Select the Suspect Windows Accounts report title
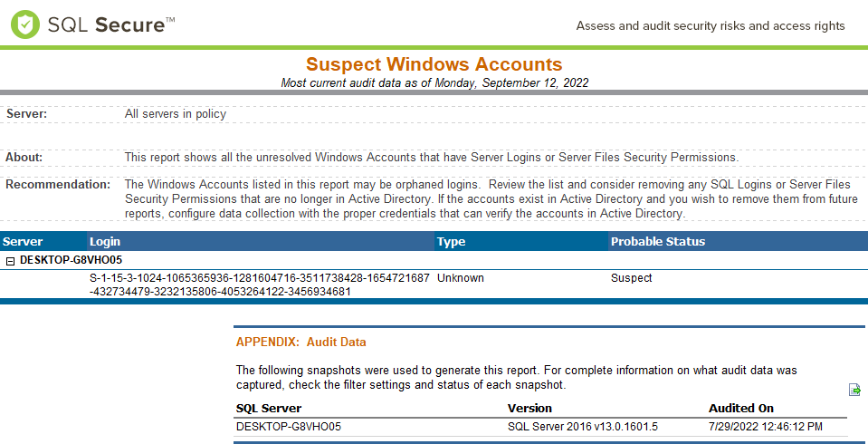The image size is (868, 444). click(434, 64)
